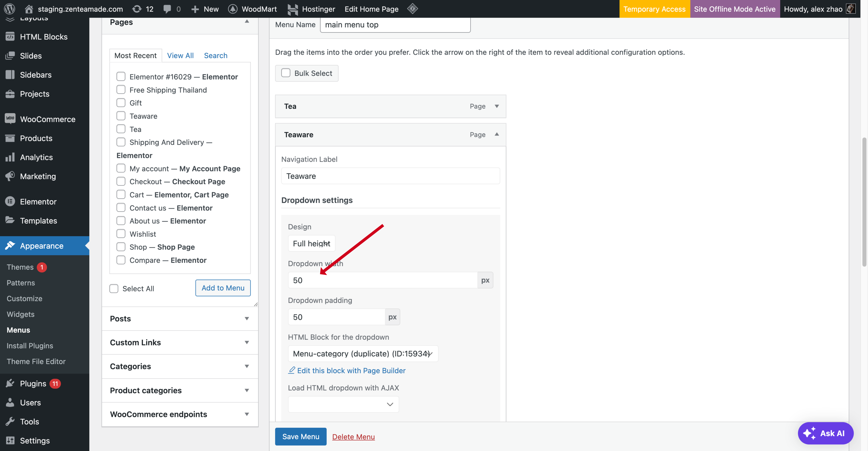This screenshot has height=451, width=868.
Task: Select the Most Recent tab
Action: 135,56
